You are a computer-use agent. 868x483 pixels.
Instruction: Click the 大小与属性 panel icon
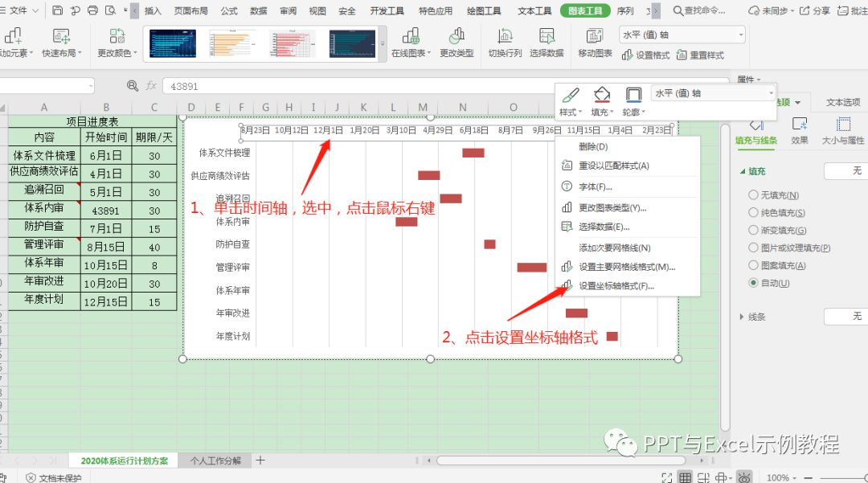coord(844,126)
